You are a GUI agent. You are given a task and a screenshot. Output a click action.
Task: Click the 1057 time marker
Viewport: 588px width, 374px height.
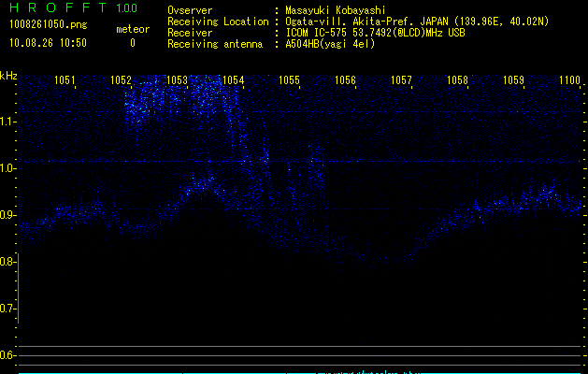pos(401,80)
